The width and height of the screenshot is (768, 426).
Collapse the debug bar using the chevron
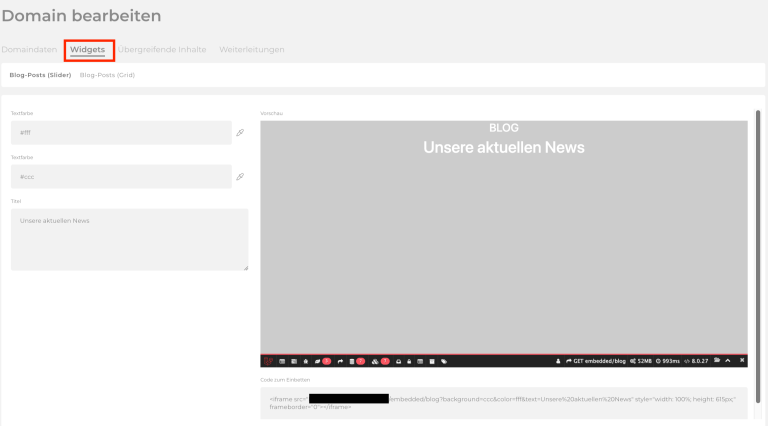729,361
